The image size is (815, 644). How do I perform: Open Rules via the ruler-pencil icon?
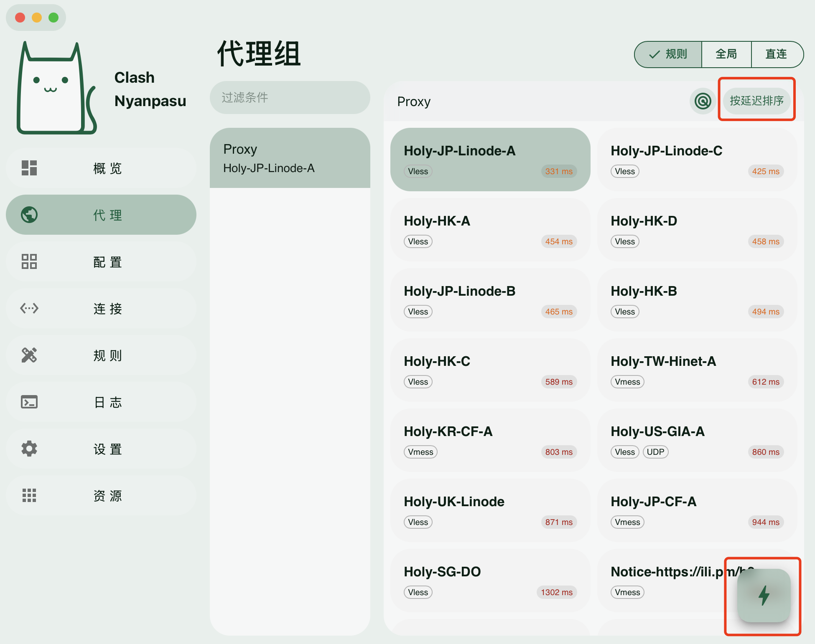[x=29, y=355]
